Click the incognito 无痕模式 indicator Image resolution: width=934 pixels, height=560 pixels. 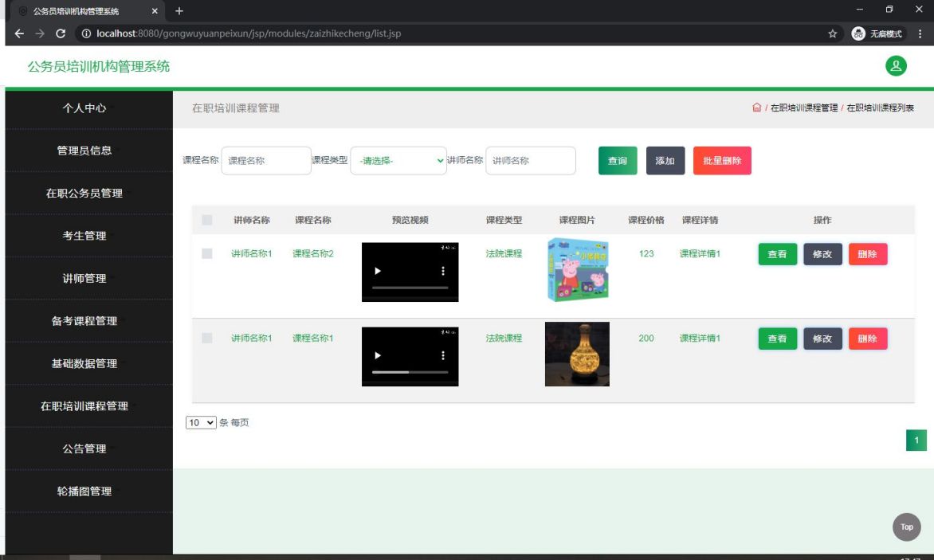coord(877,33)
